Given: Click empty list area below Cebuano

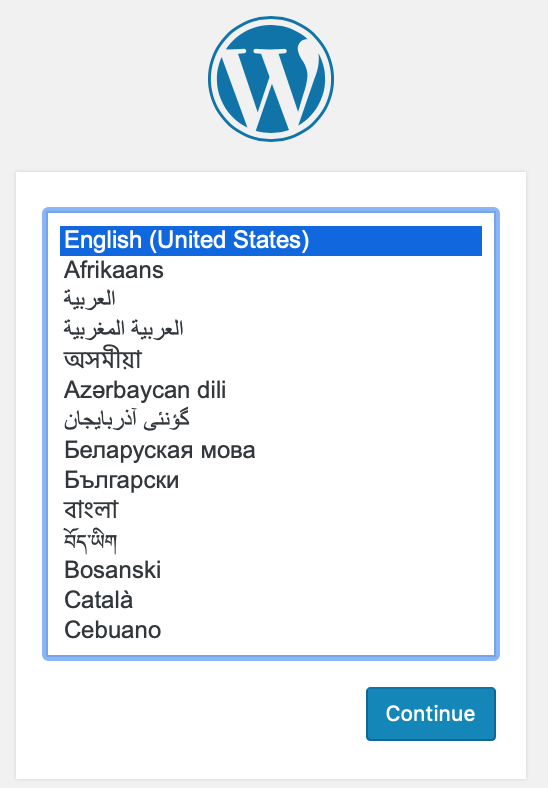Looking at the screenshot, I should (271, 650).
